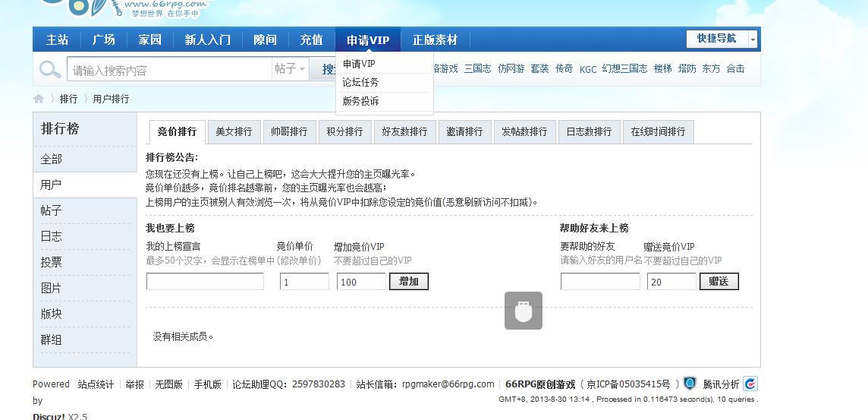The height and width of the screenshot is (420, 868).
Task: Click the 申请VIP nav bar item
Action: coord(368,40)
